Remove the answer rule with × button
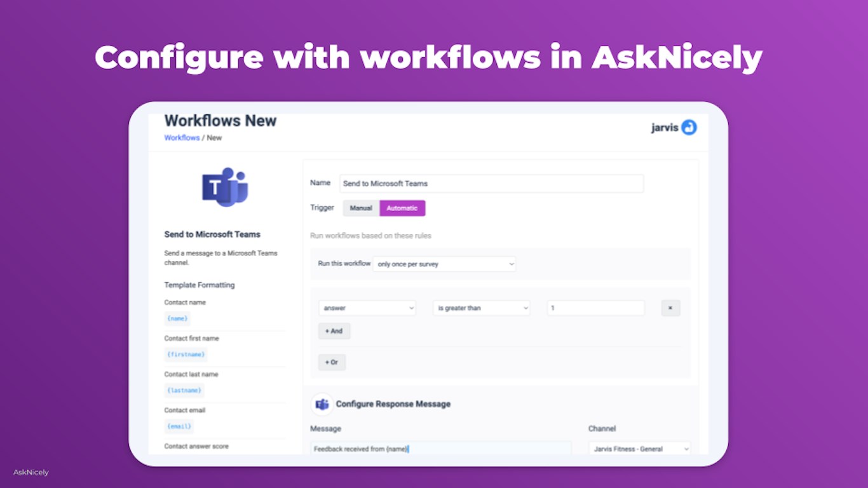The image size is (868, 488). coord(670,308)
